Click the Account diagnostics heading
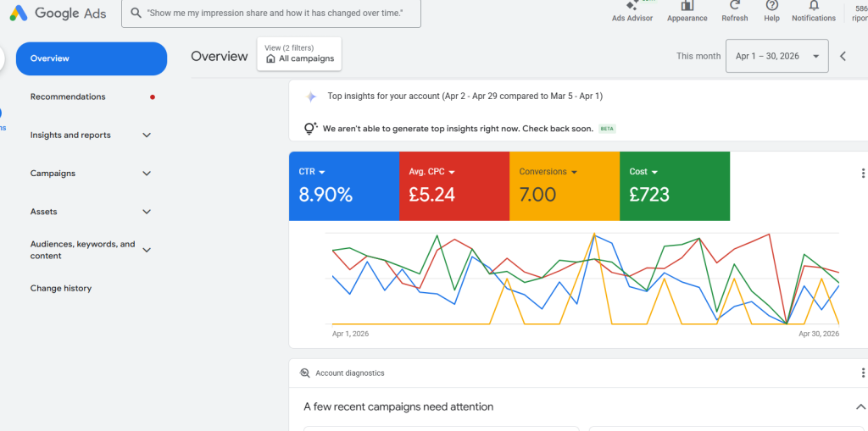Image resolution: width=868 pixels, height=431 pixels. tap(350, 373)
